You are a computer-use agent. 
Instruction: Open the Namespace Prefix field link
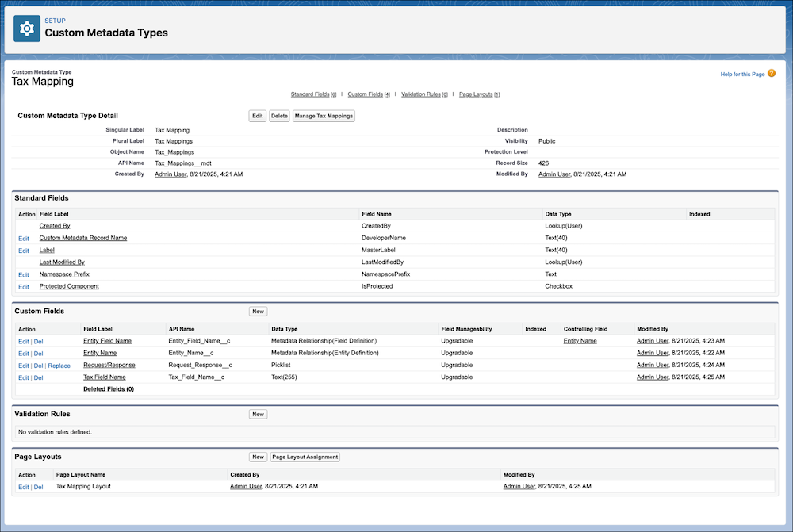coord(64,274)
